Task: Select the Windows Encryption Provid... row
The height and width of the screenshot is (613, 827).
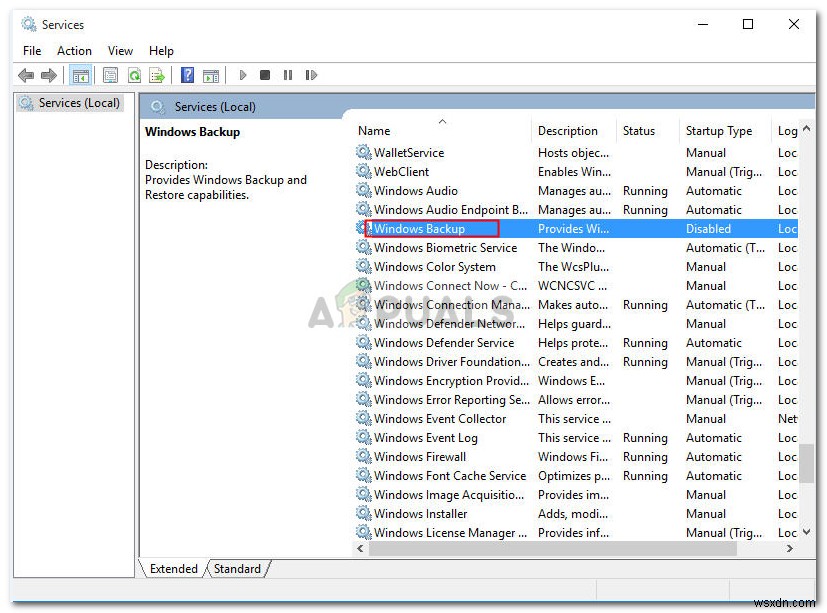Action: 576,380
